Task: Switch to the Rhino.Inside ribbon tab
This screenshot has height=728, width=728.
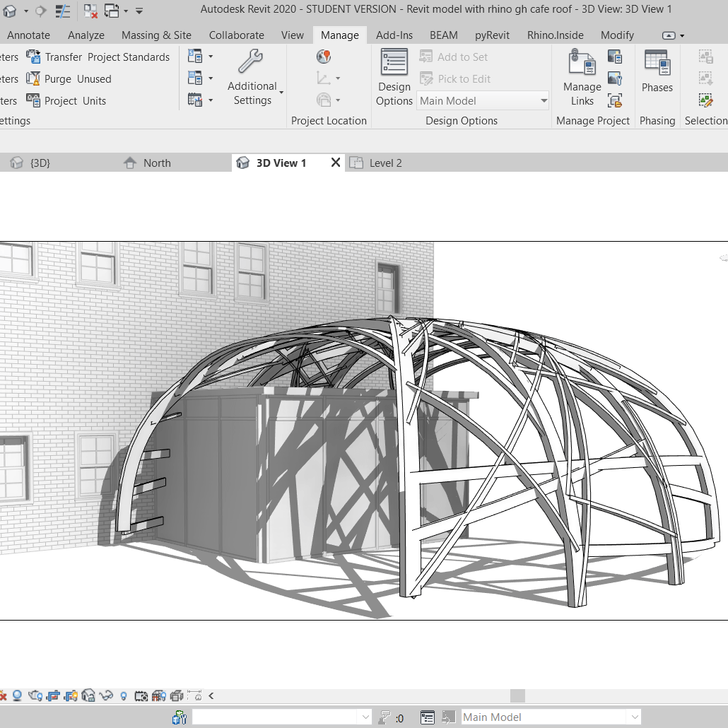Action: tap(555, 35)
